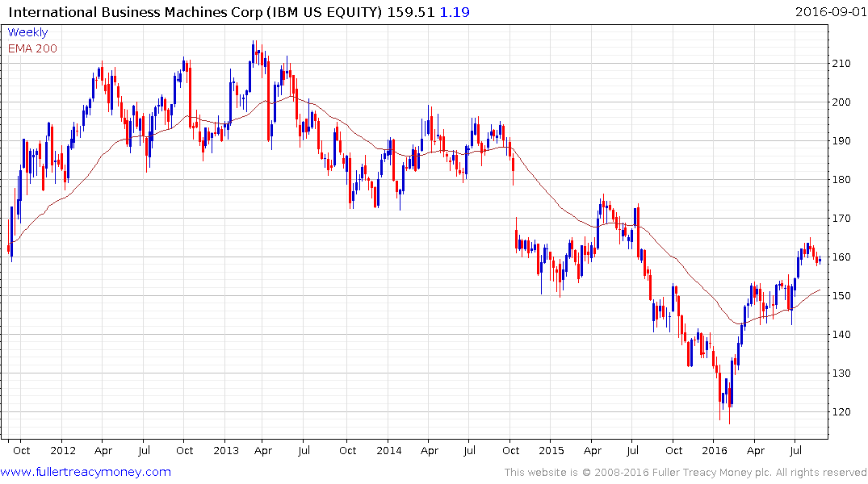Click the 2015 year label on time axis
Viewport: 868px width, 484px height.
tap(551, 450)
